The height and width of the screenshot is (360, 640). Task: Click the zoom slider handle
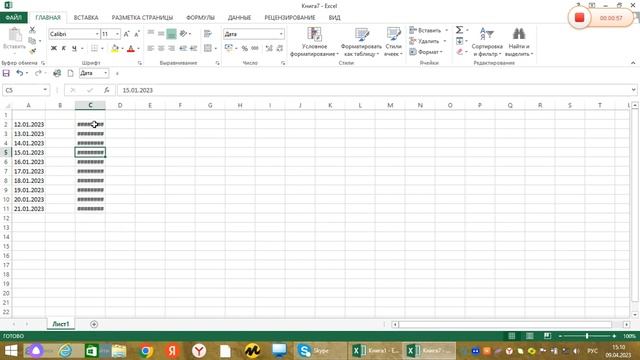coord(587,336)
